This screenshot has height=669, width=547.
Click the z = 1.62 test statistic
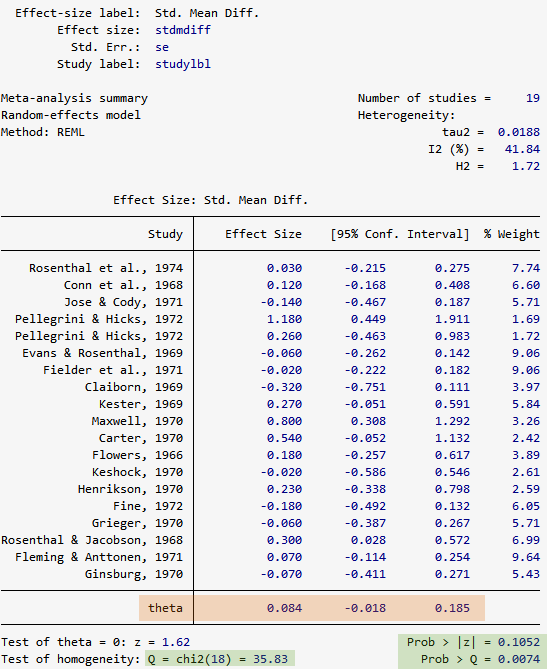pyautogui.click(x=162, y=642)
